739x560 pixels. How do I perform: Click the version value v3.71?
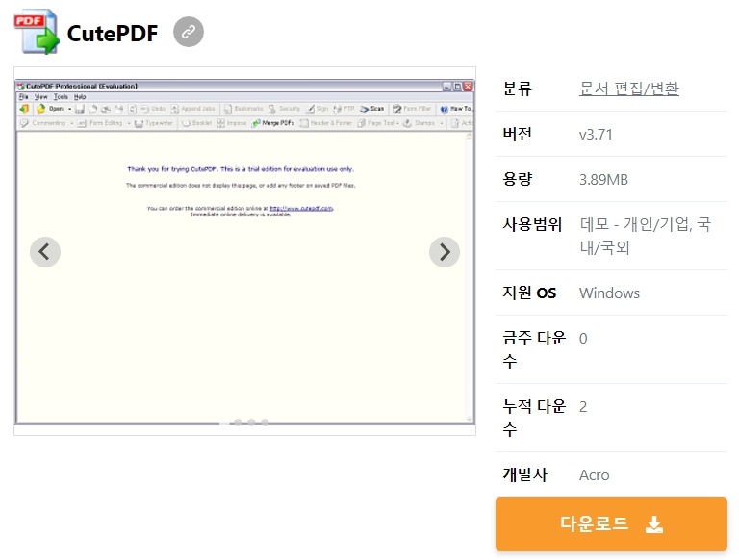click(596, 135)
